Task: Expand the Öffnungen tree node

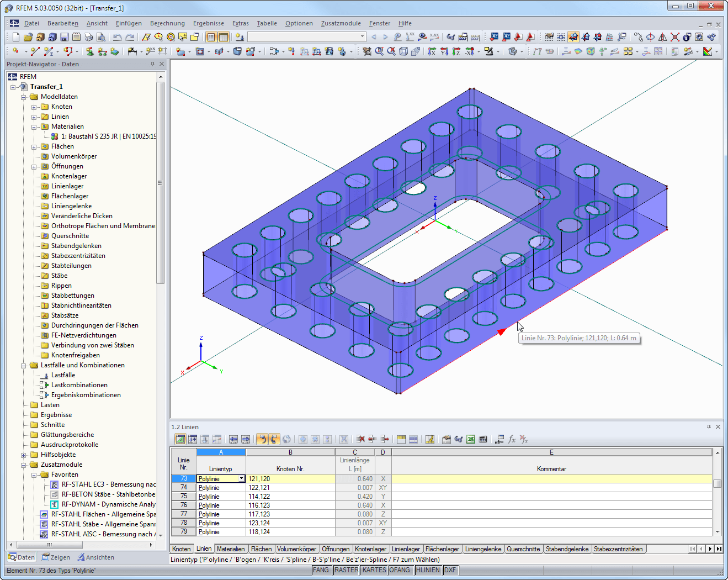Action: tap(34, 167)
